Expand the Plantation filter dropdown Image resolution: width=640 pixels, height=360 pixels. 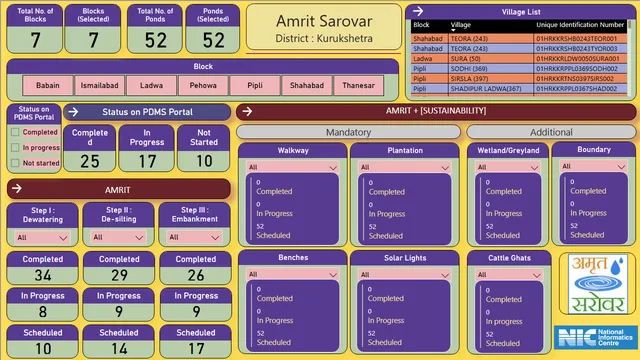pos(405,167)
